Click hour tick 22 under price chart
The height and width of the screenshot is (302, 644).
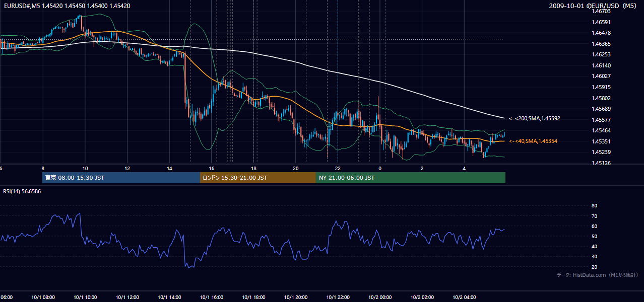tap(338, 168)
